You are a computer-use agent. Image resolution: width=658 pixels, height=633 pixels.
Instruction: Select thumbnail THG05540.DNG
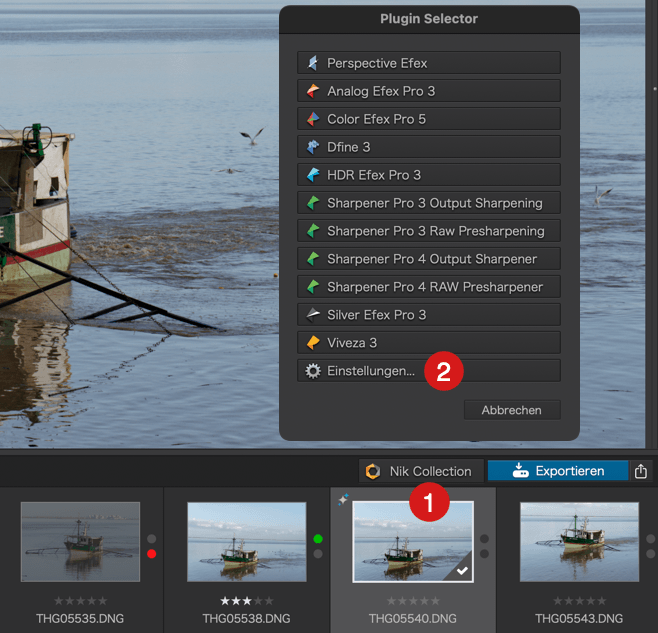coord(413,541)
